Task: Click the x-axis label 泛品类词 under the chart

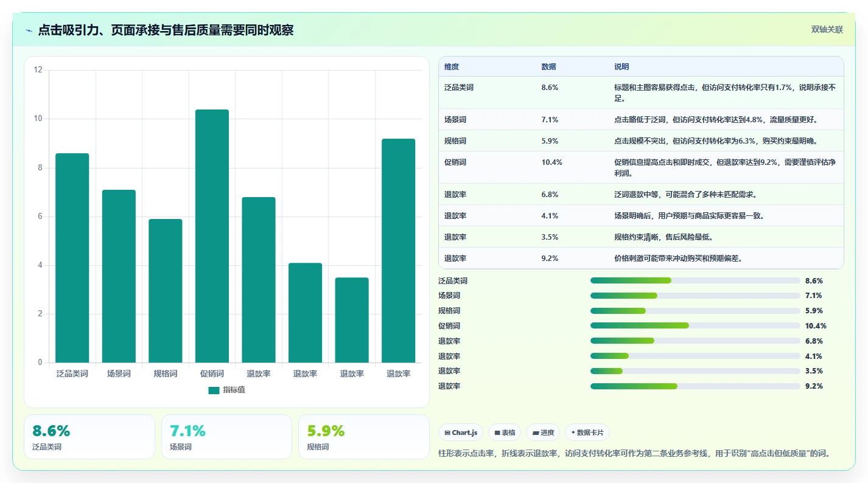Action: pos(72,374)
